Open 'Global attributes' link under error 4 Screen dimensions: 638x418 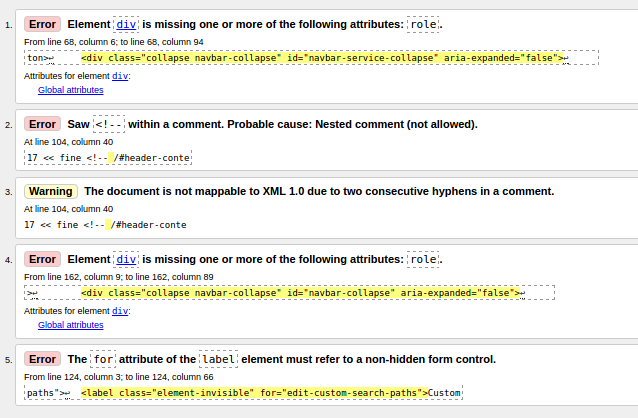[x=70, y=325]
